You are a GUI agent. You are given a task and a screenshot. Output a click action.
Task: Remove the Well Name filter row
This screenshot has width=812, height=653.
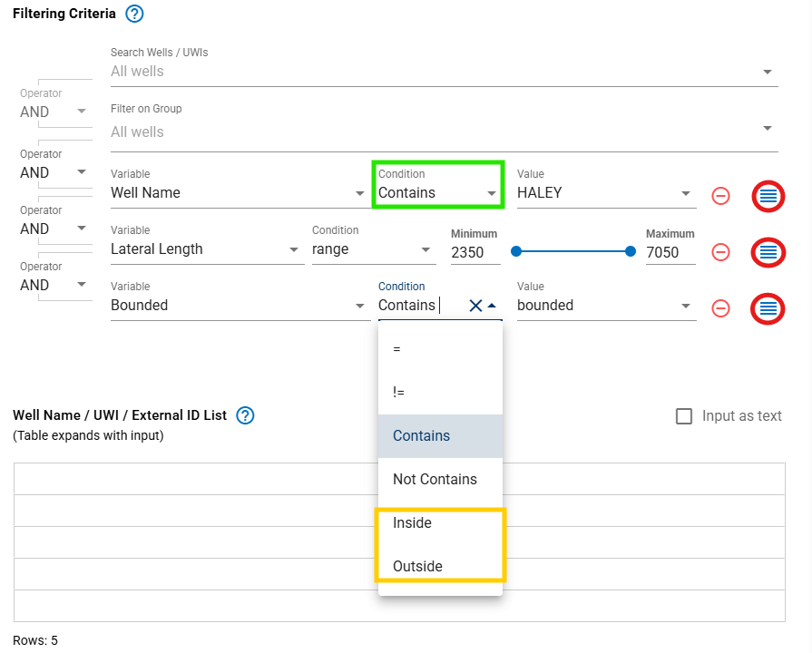coord(720,196)
